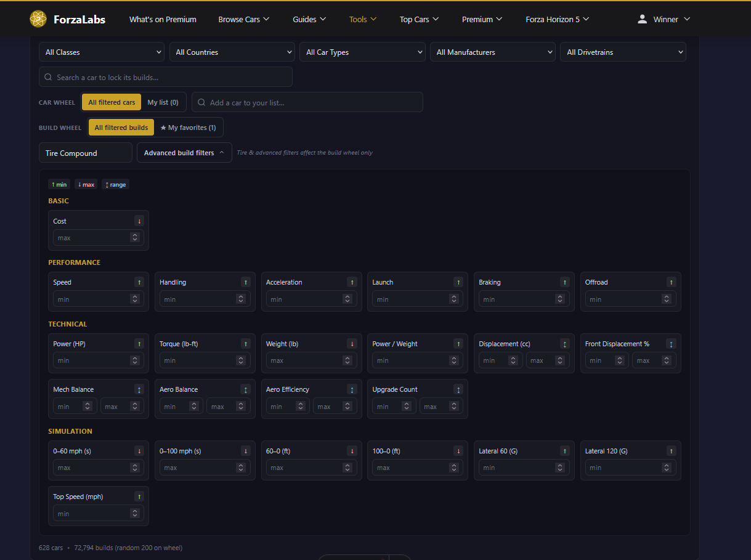This screenshot has width=751, height=560.
Task: Click the ForzaLabs brand name link
Action: (78, 19)
